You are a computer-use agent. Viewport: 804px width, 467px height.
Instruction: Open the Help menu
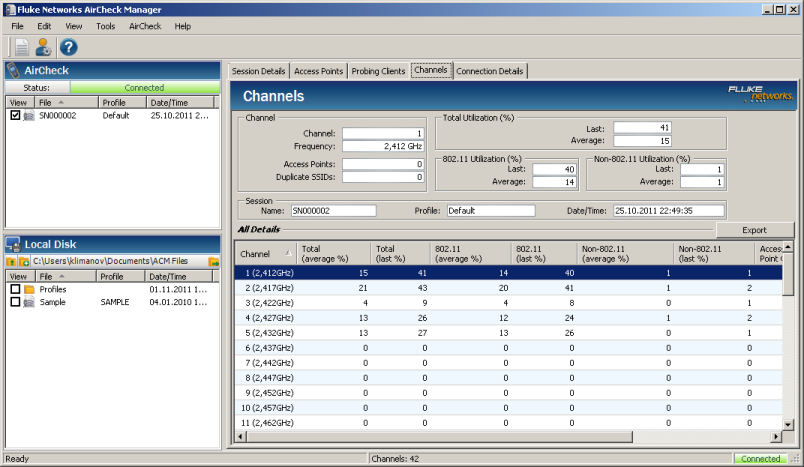coord(183,26)
